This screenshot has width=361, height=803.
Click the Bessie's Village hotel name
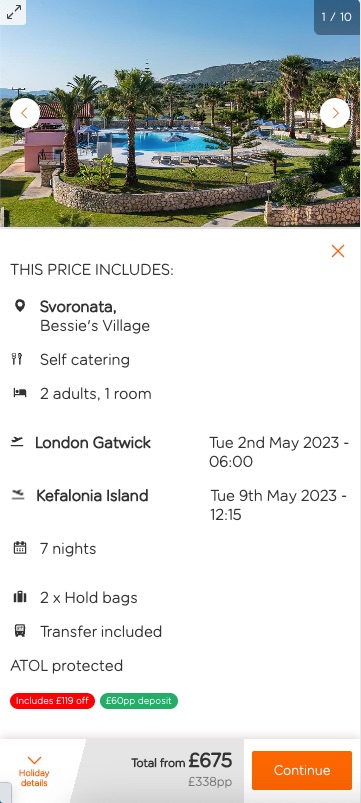pyautogui.click(x=95, y=326)
